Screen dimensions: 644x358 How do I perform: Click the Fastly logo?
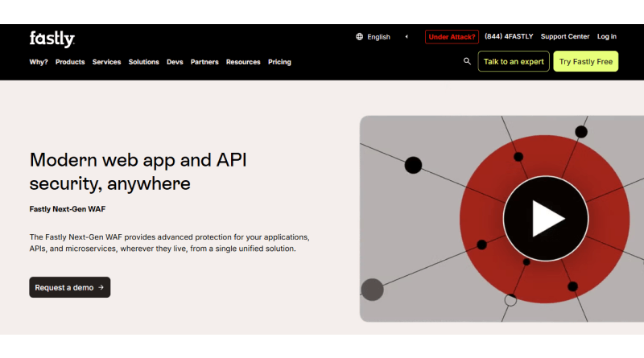(52, 39)
